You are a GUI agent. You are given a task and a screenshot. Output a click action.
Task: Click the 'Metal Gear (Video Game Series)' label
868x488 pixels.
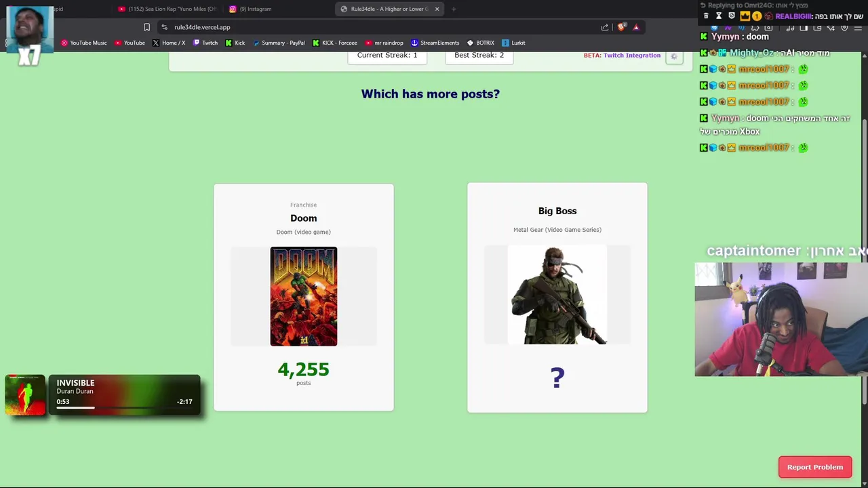point(557,230)
